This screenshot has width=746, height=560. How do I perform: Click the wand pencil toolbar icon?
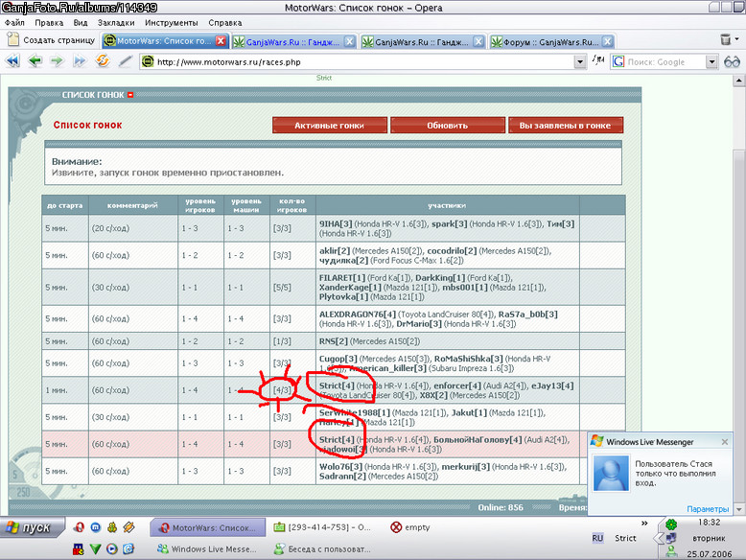tap(125, 61)
